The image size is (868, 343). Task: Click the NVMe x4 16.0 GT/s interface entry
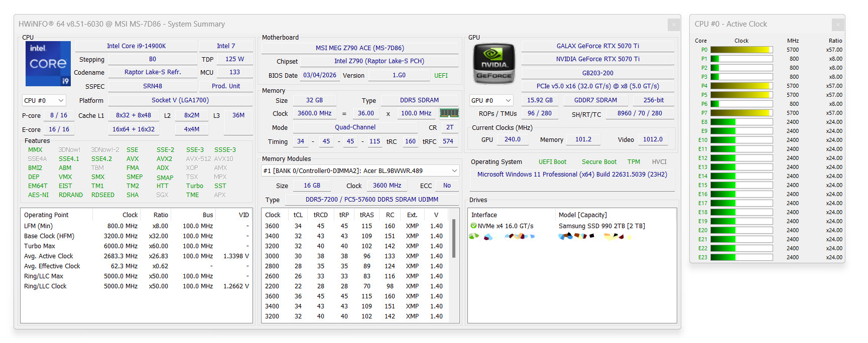click(506, 226)
